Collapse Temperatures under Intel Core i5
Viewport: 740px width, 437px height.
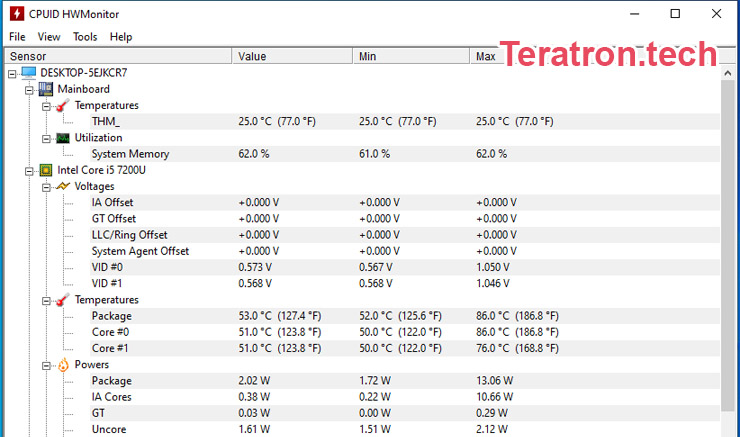click(x=46, y=301)
